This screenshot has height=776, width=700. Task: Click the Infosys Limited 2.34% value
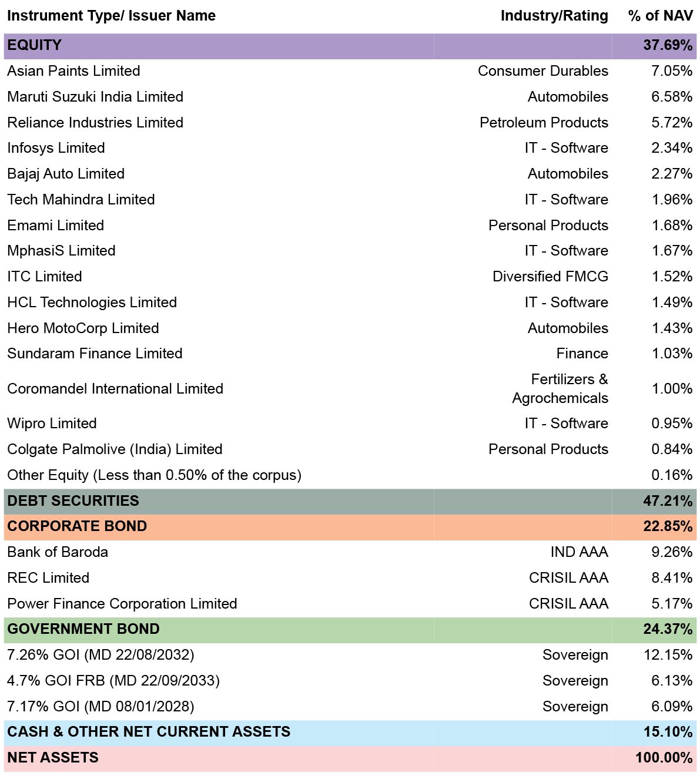(x=672, y=148)
